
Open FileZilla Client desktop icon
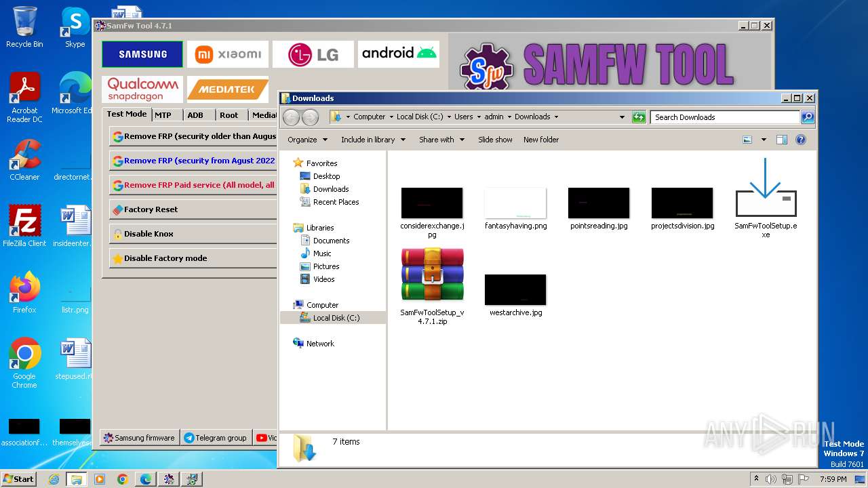click(24, 226)
